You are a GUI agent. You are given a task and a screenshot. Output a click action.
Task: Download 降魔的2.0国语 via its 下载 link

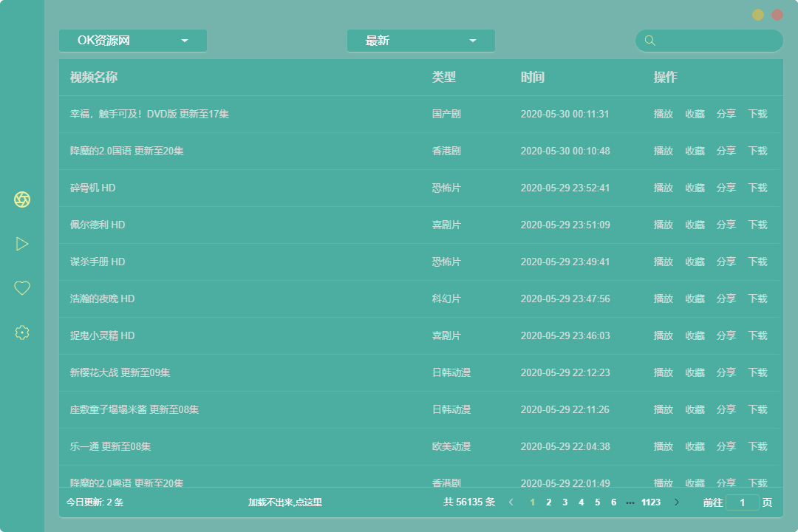758,151
